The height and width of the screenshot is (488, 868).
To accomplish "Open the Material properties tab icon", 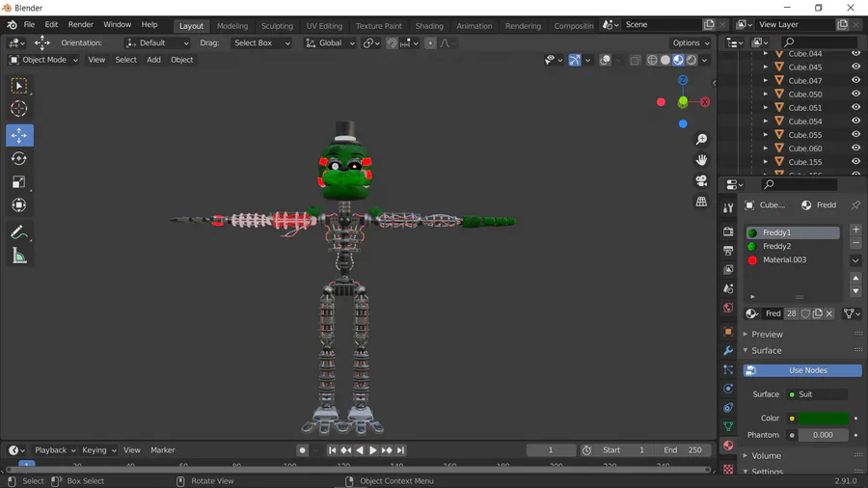I will click(x=728, y=446).
